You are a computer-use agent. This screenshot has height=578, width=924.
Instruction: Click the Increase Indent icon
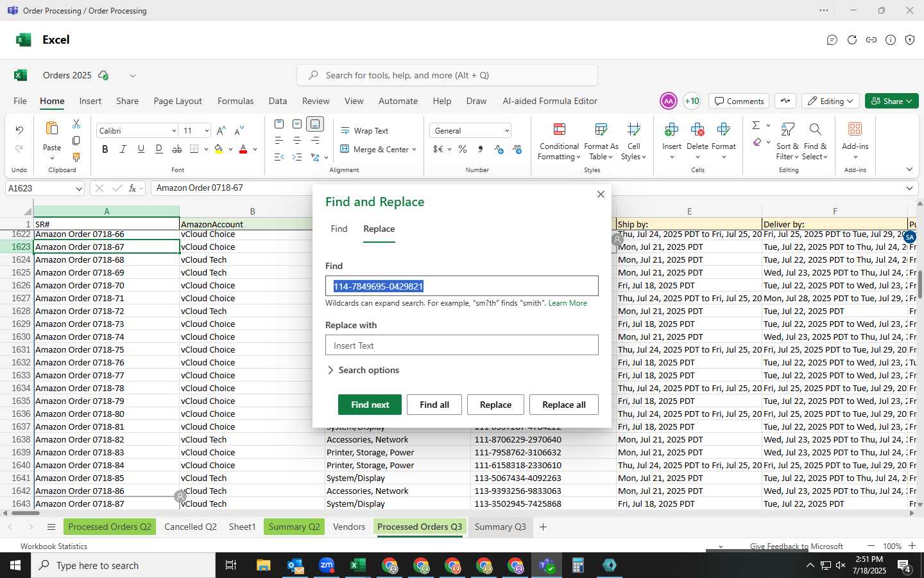coord(296,157)
